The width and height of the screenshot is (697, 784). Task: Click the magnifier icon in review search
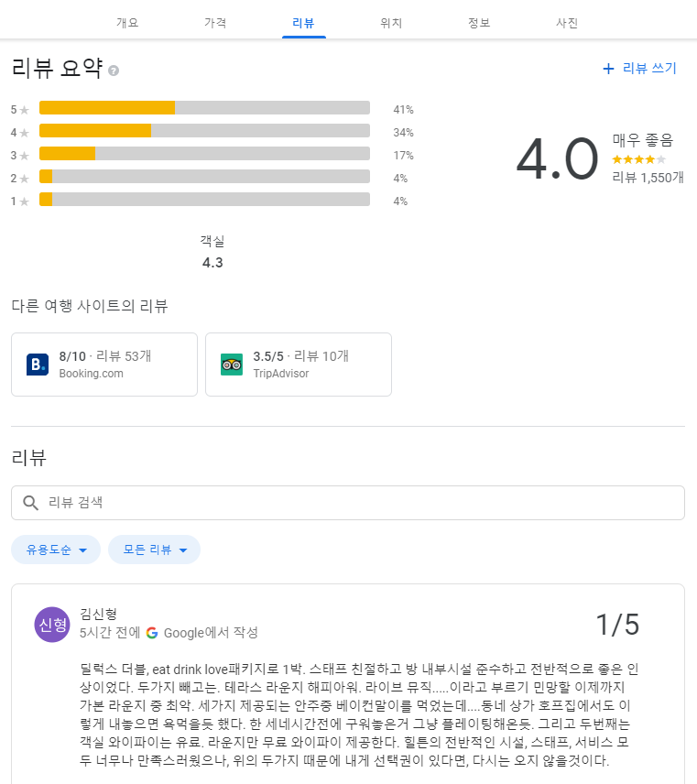30,503
